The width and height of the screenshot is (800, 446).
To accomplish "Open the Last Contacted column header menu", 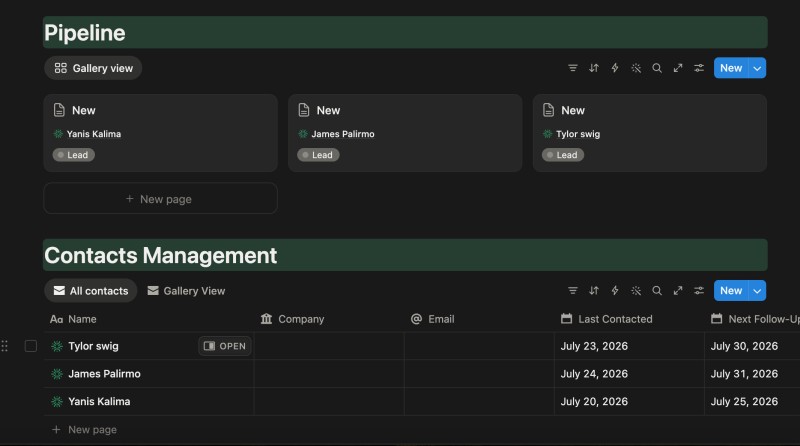I will [629, 319].
